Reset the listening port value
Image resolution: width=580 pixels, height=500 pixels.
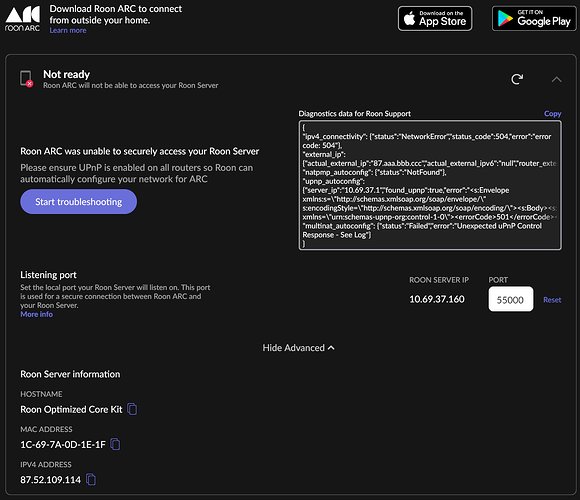552,300
